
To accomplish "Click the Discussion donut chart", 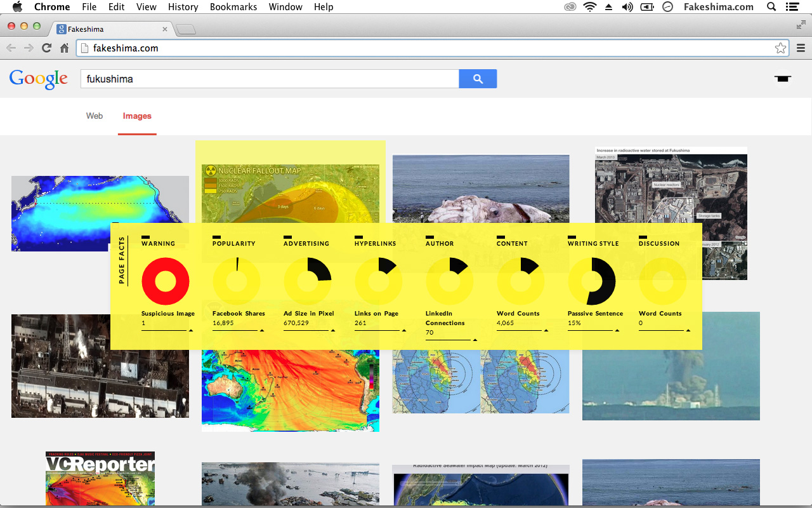I will (662, 281).
